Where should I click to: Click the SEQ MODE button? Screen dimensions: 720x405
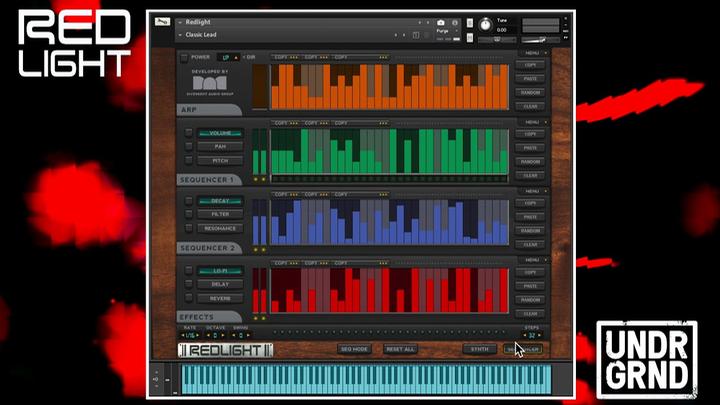click(354, 349)
